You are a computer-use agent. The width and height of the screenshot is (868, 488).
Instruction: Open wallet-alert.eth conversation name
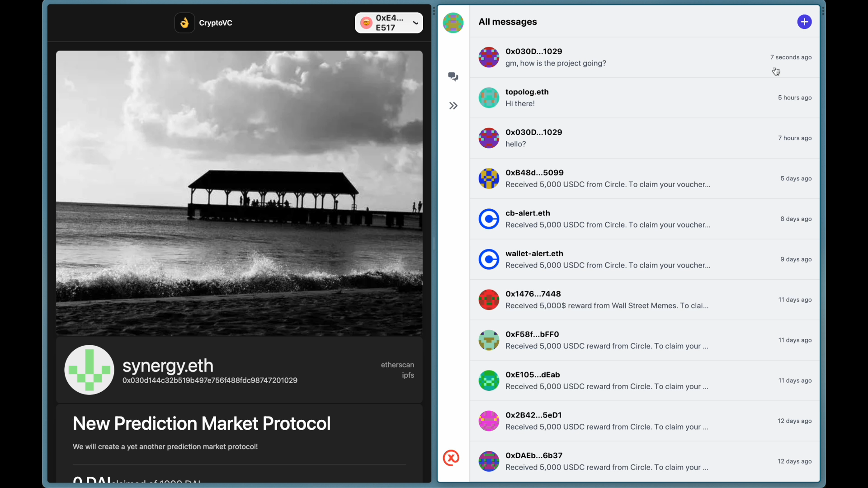coord(534,253)
